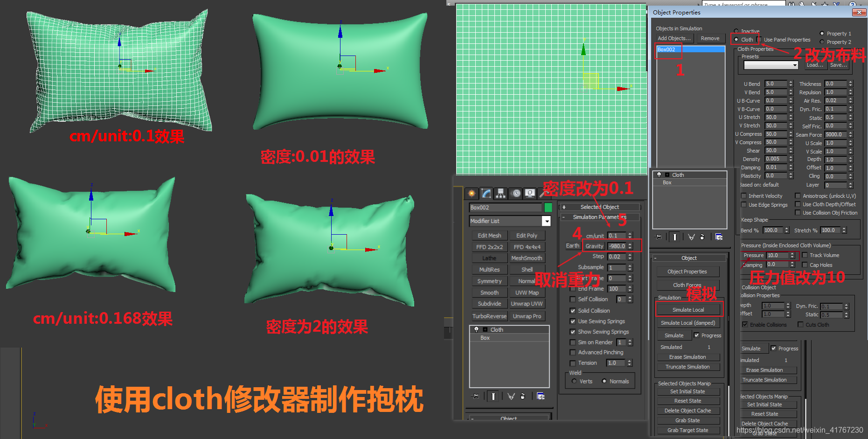Expand Cloth plus box below Unwrap UVW button
The height and width of the screenshot is (439, 868).
coord(485,329)
